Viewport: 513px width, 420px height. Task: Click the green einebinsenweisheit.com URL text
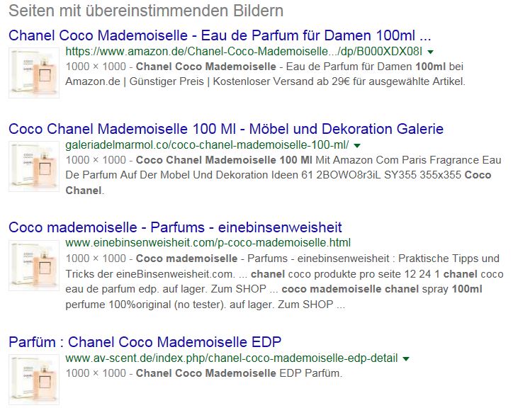point(208,243)
